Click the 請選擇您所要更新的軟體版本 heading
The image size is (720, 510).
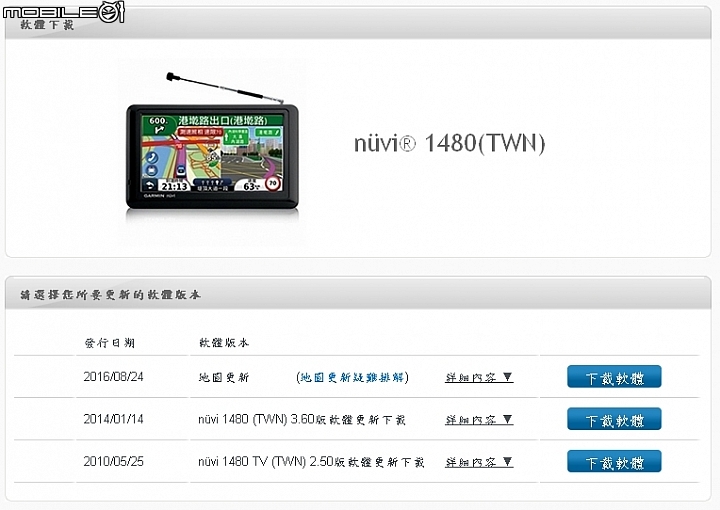pos(110,295)
